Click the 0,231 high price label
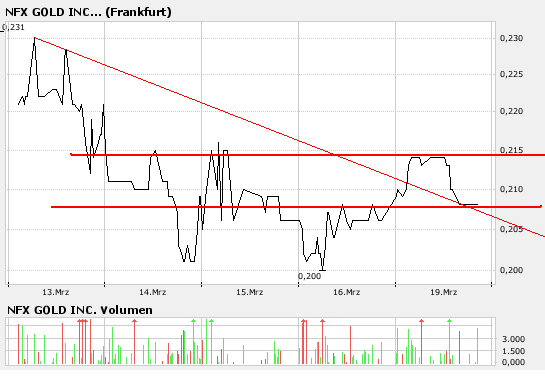The height and width of the screenshot is (384, 545). click(13, 27)
